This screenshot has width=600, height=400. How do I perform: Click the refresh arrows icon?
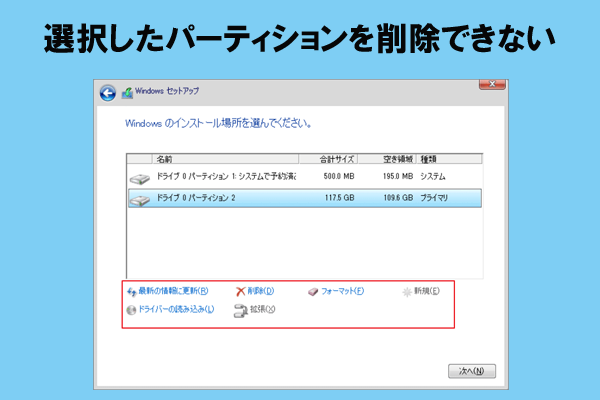point(132,292)
